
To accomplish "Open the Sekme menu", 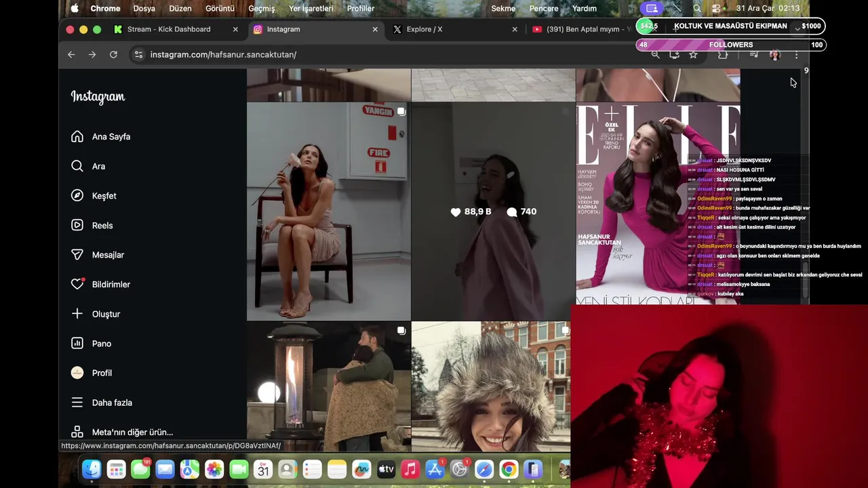I will point(503,8).
